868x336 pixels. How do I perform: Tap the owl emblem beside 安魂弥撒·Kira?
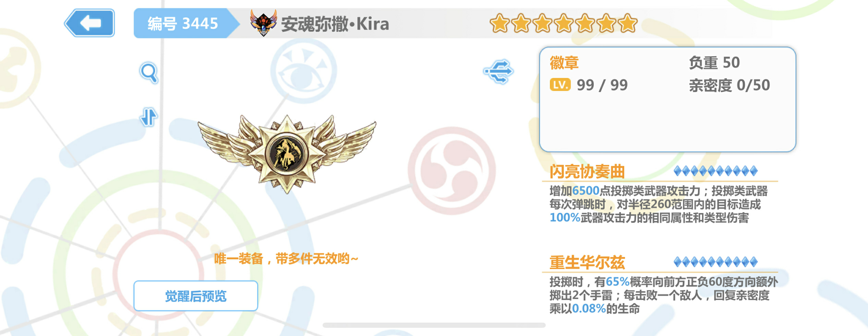263,23
